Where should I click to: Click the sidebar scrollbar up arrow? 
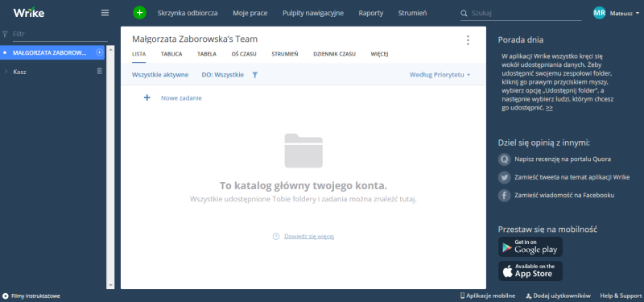pyautogui.click(x=110, y=48)
